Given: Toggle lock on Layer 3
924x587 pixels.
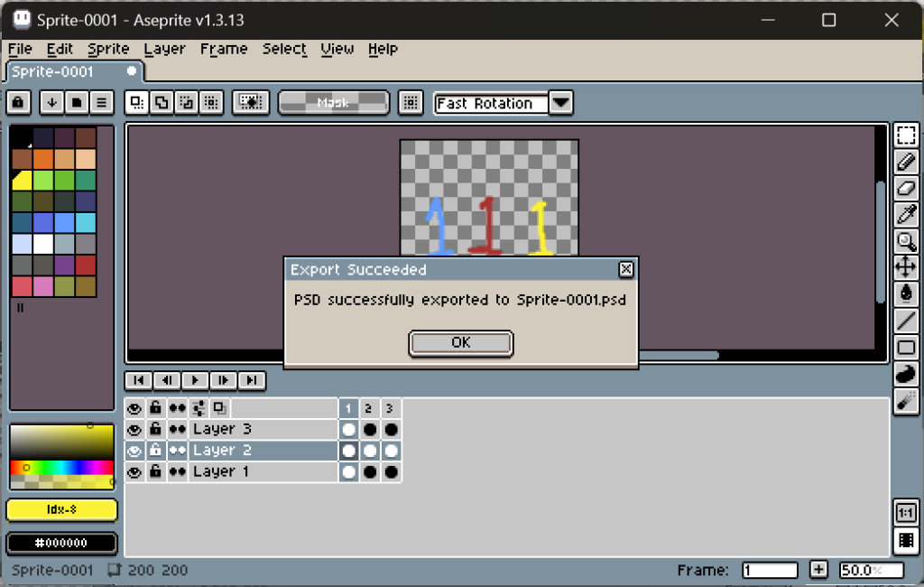Looking at the screenshot, I should click(x=155, y=429).
